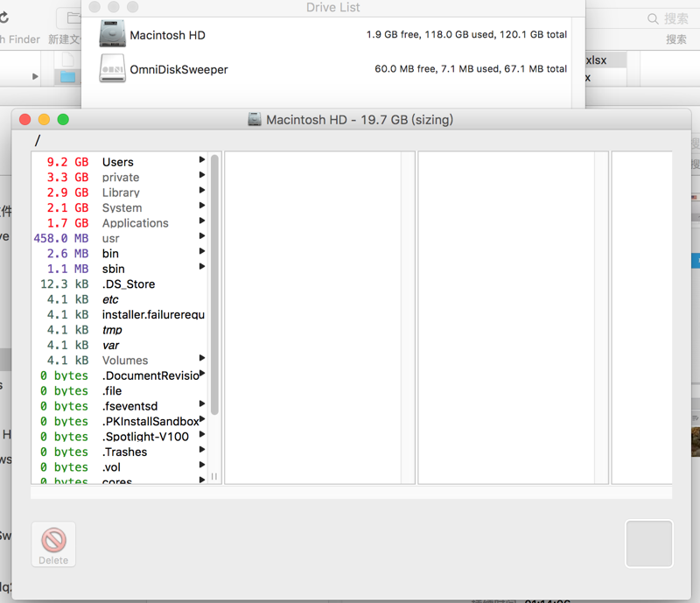The width and height of the screenshot is (700, 603).
Task: Select the .DS_Store file
Action: tap(119, 284)
